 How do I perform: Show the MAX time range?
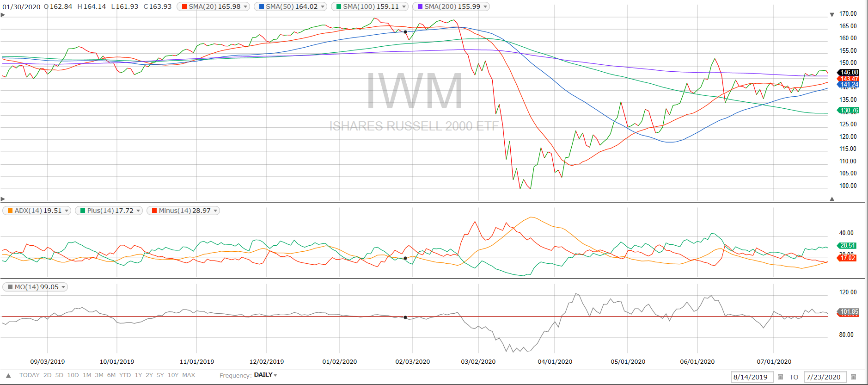pos(189,375)
